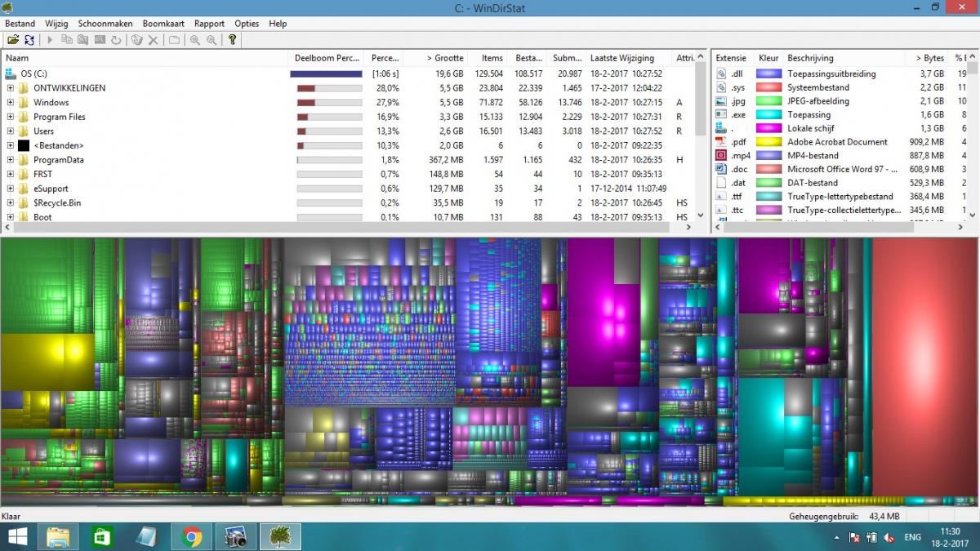
Task: Click the large red block in the treemap
Action: coord(924,367)
